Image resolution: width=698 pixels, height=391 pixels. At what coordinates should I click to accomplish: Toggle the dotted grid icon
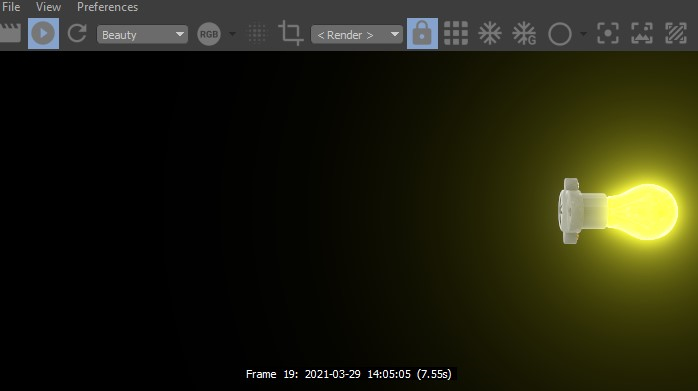click(257, 34)
